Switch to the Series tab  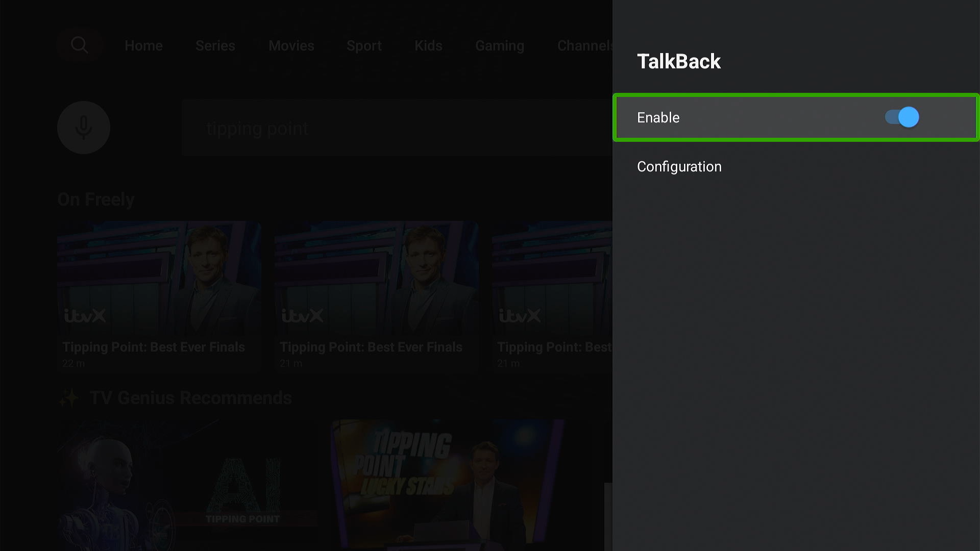click(215, 46)
